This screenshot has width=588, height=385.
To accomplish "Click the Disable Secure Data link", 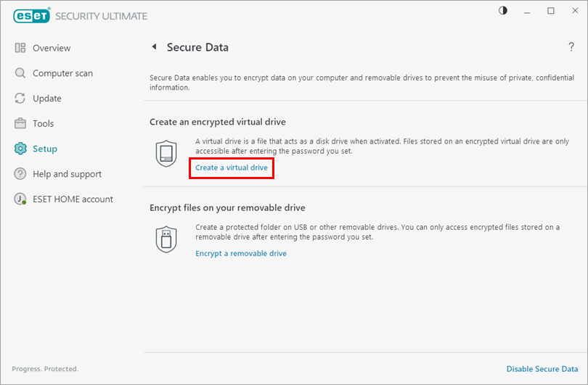I will coord(542,369).
